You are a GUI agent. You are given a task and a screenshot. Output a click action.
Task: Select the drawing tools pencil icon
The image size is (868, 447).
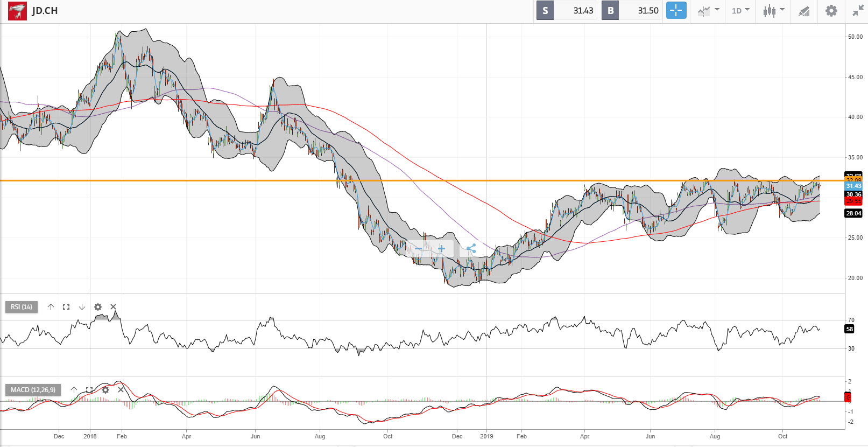click(804, 11)
